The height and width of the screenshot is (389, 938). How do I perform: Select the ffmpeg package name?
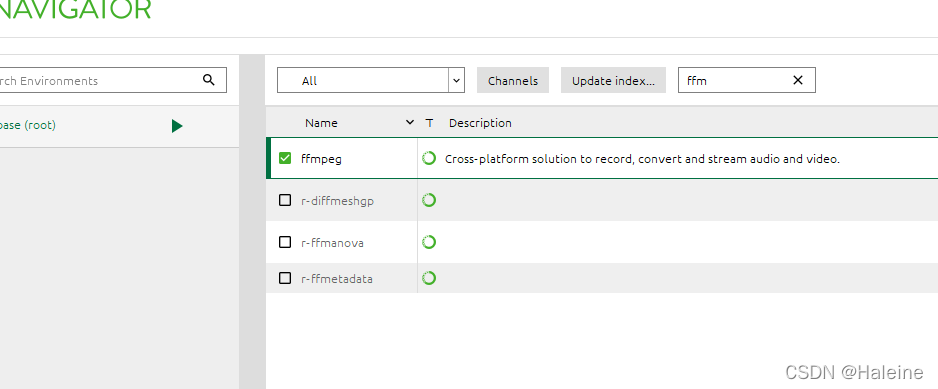[x=322, y=159]
